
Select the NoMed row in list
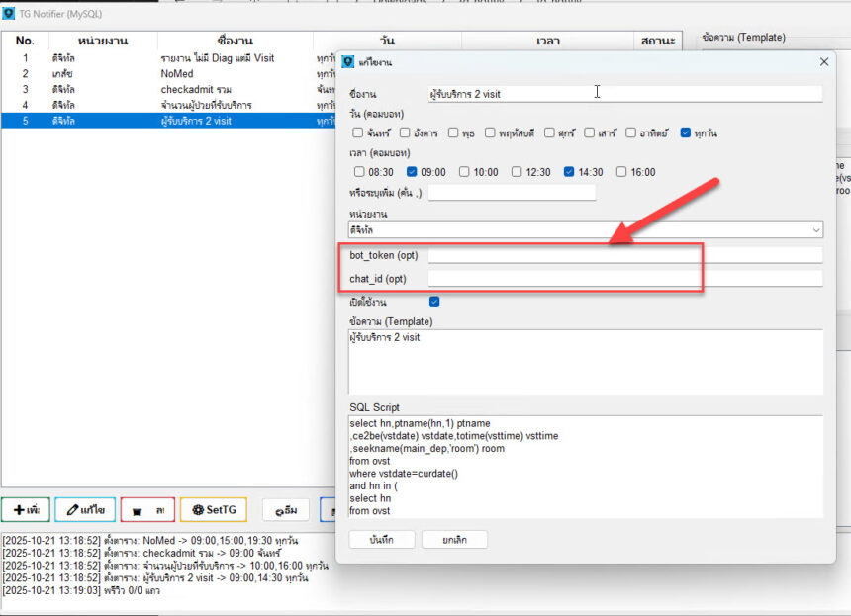click(x=176, y=73)
